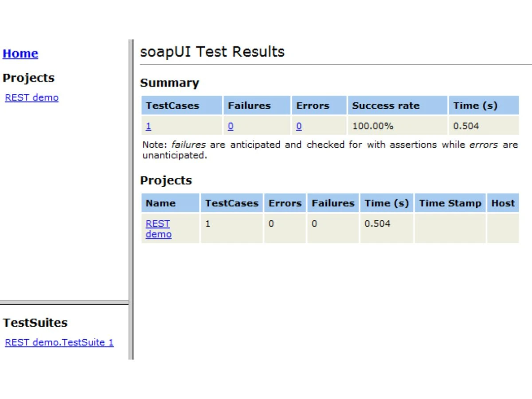532x399 pixels.
Task: Open REST demo in Projects table
Action: 158,229
